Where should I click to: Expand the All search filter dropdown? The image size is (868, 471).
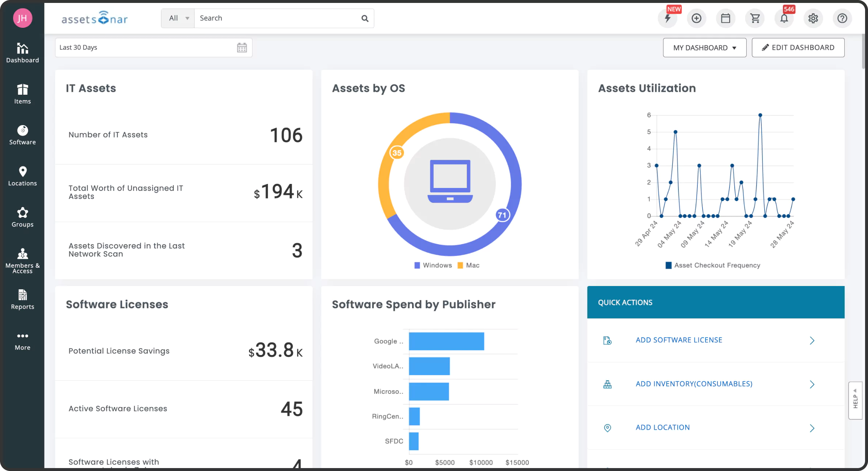[178, 18]
